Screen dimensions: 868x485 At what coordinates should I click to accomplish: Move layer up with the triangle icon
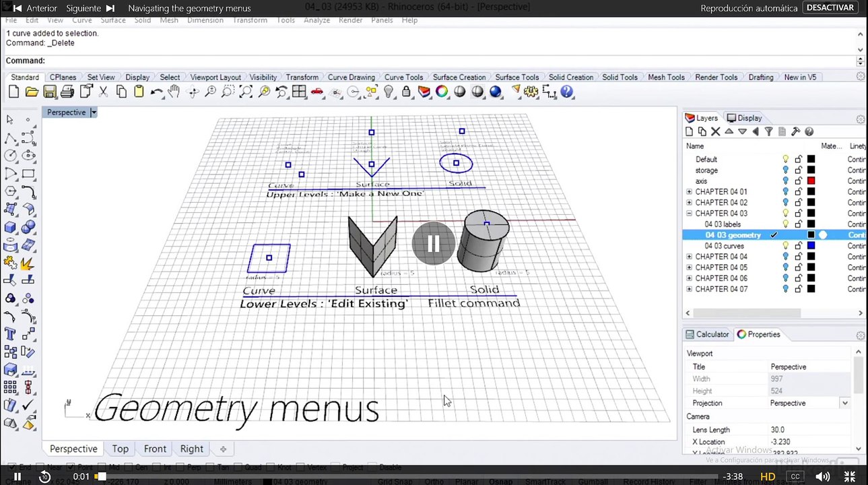[x=729, y=132]
